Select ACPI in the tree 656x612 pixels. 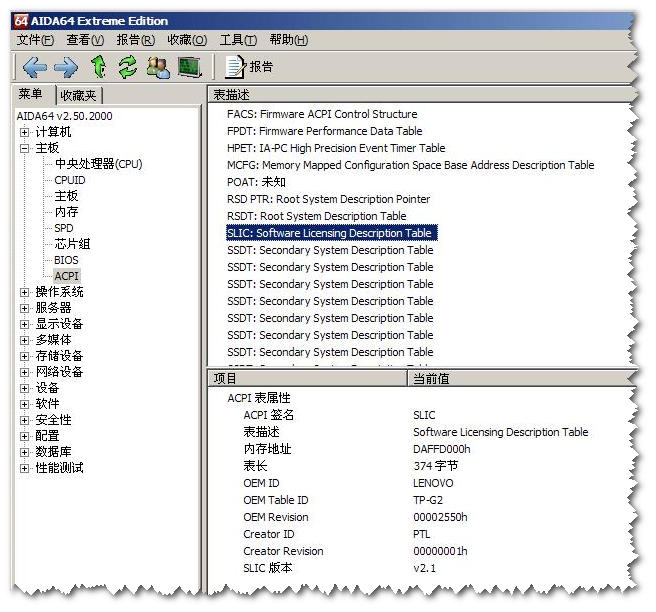click(x=67, y=276)
